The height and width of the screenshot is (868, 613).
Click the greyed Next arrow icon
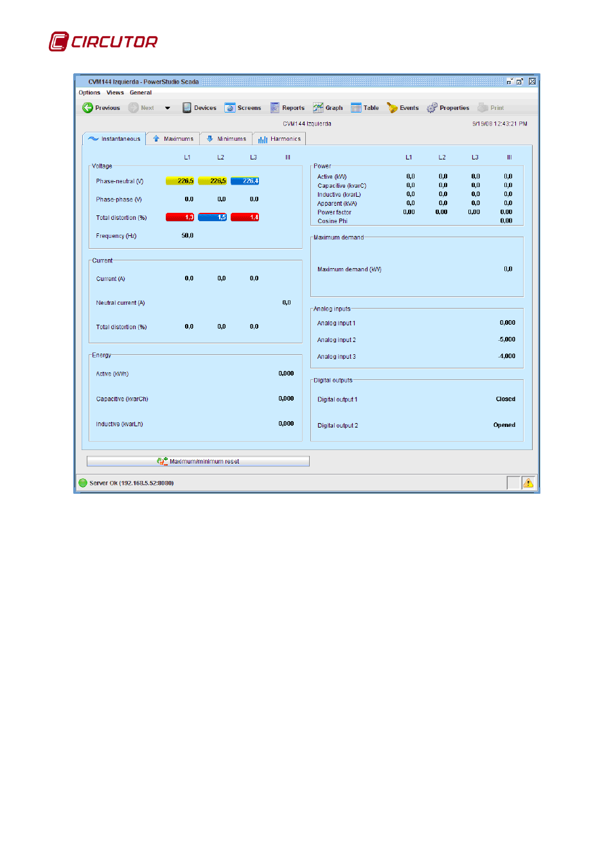134,108
